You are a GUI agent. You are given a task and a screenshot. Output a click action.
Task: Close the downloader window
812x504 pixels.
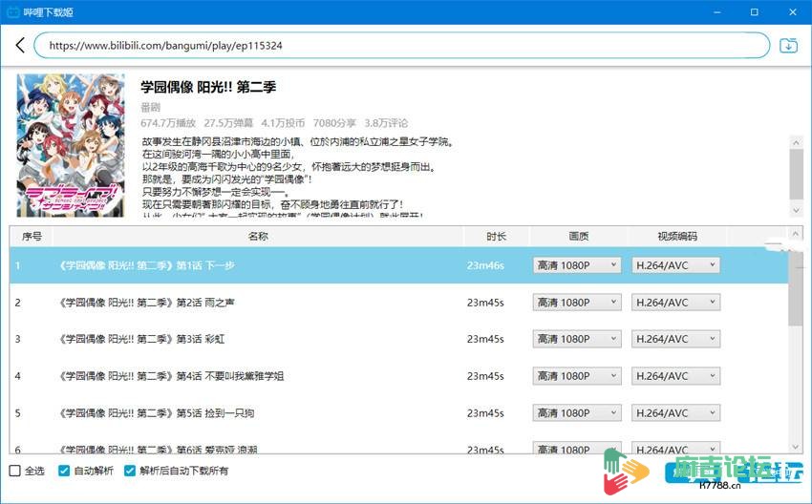click(x=793, y=11)
